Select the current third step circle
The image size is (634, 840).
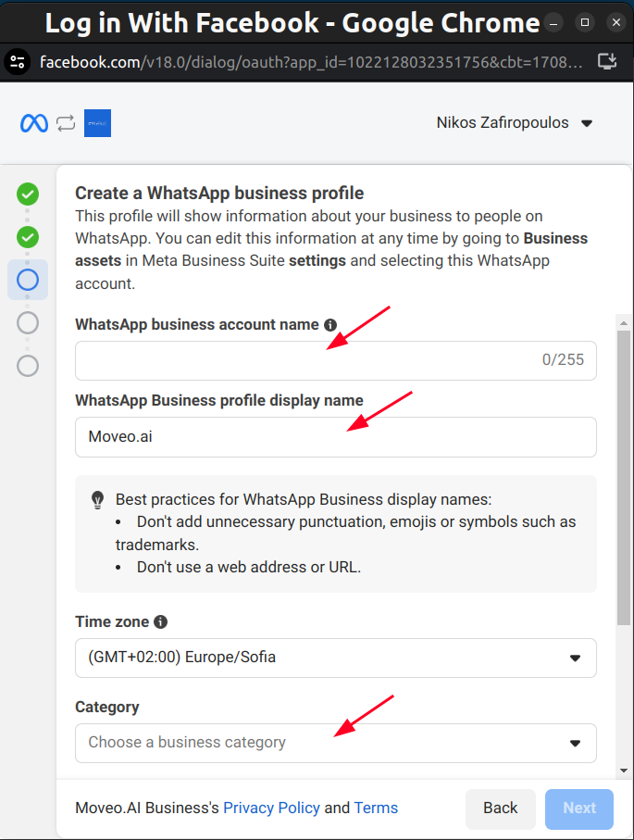click(x=28, y=279)
